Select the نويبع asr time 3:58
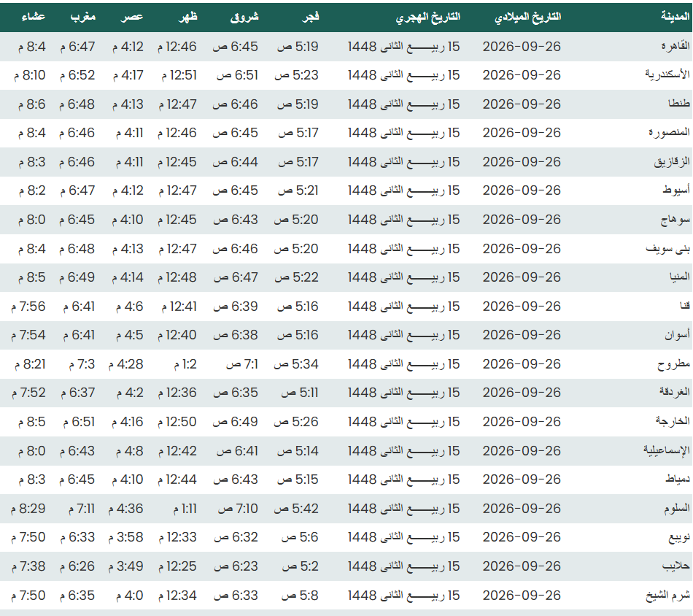 tap(126, 537)
